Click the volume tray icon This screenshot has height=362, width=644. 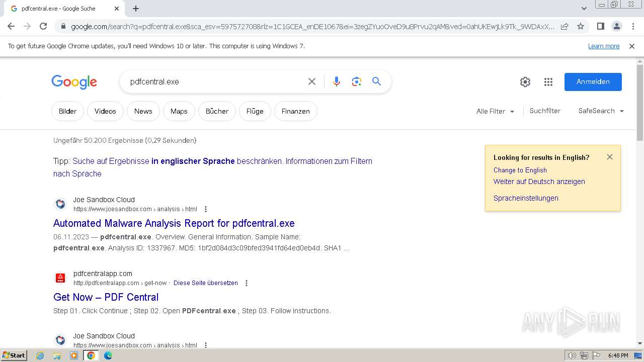click(572, 355)
